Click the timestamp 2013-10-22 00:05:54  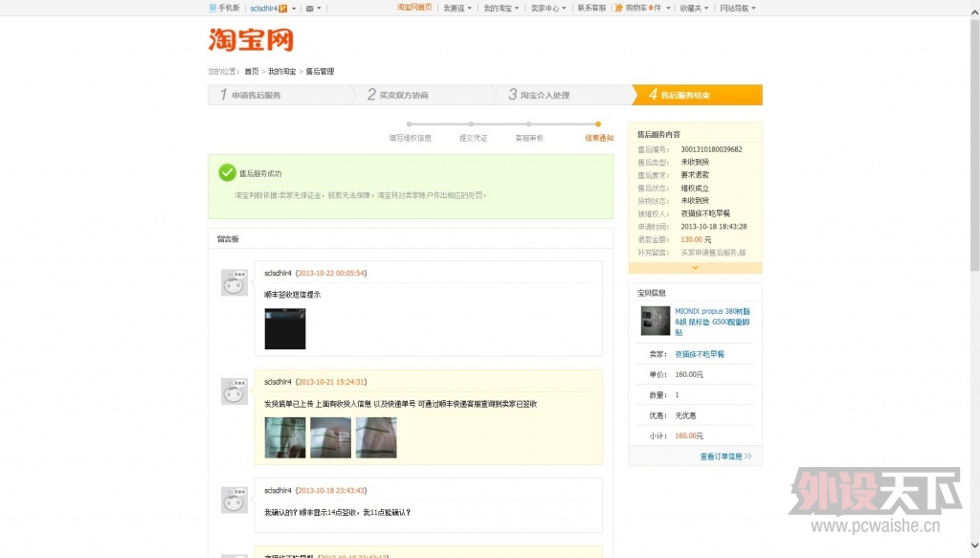point(330,273)
